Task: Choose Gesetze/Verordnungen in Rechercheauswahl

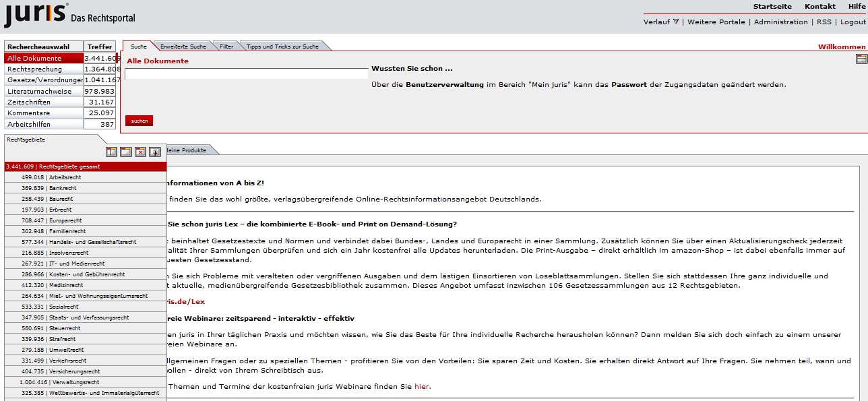Action: (44, 80)
